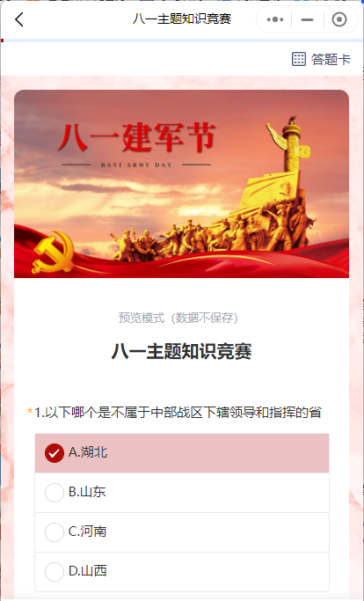Click the party emblem on the banner
364x601 pixels.
[x=54, y=251]
